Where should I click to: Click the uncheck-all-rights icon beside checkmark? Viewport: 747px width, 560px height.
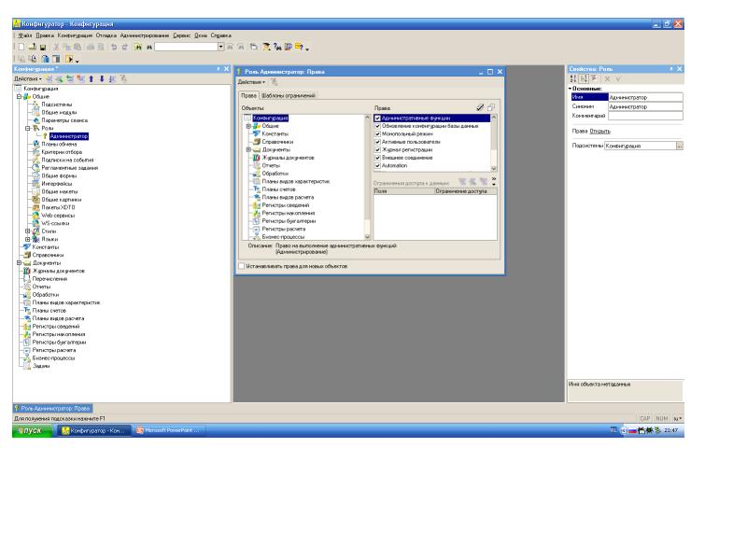[491, 107]
